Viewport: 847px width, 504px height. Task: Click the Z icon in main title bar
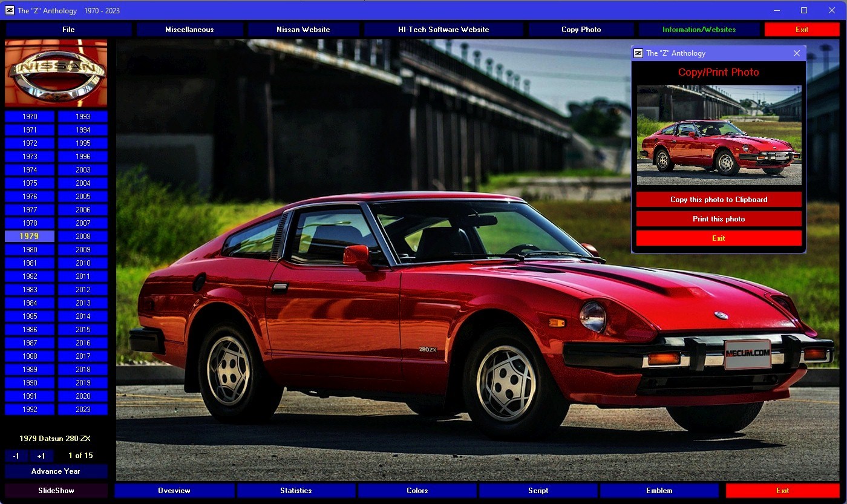click(x=9, y=10)
